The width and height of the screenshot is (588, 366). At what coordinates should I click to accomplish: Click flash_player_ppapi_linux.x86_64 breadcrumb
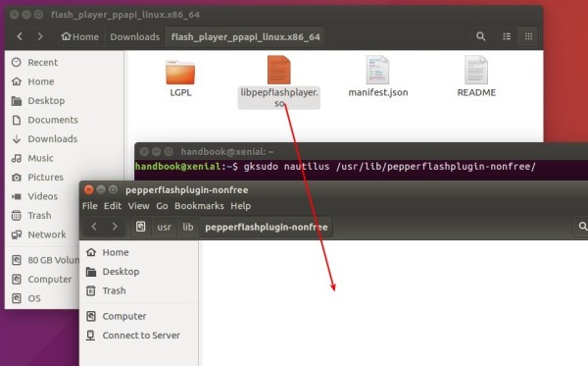246,36
